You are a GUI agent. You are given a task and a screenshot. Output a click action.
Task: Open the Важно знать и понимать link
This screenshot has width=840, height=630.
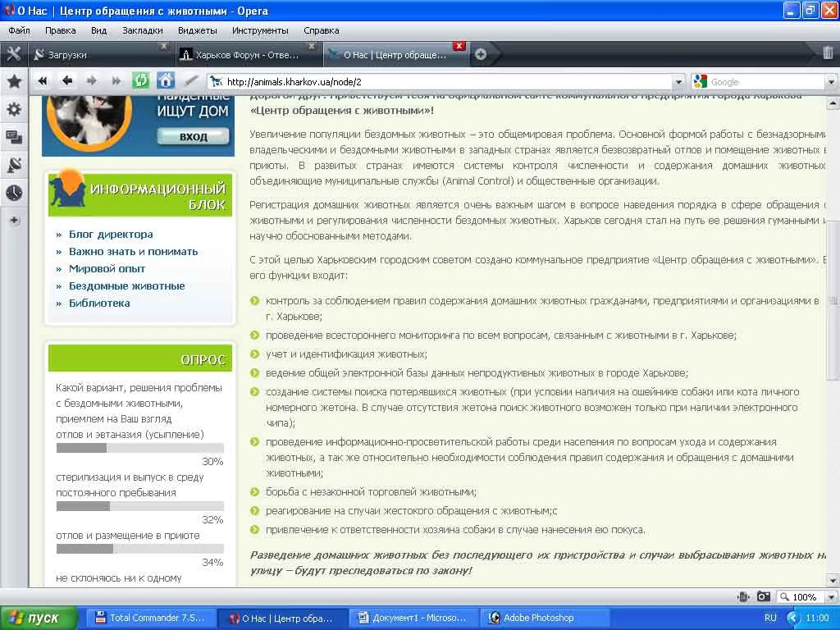(134, 251)
